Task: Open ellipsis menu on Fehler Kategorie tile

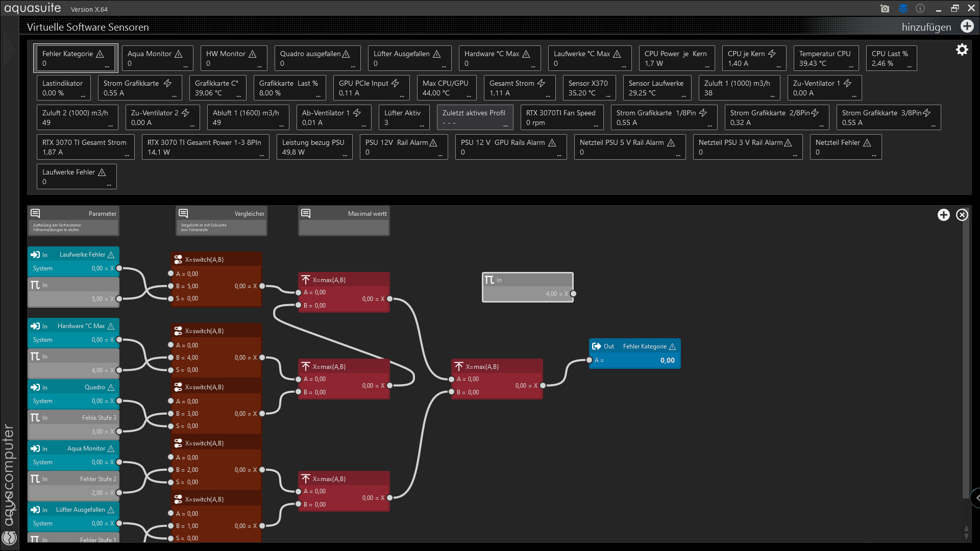Action: 107,67
